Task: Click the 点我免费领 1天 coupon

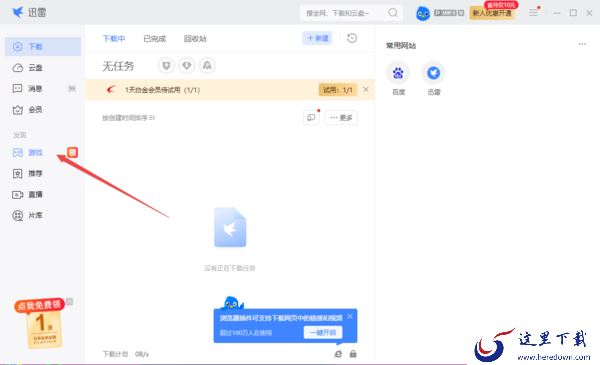Action: point(40,323)
